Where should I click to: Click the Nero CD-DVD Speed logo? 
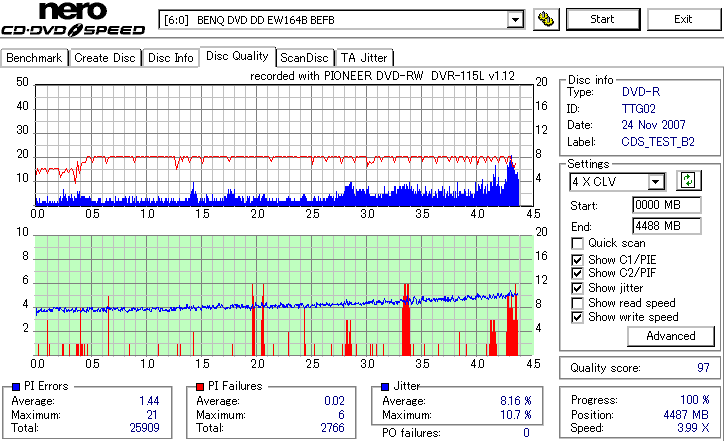73,19
